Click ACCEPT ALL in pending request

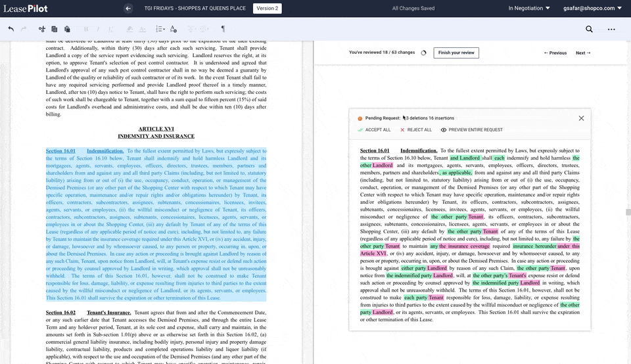point(374,130)
